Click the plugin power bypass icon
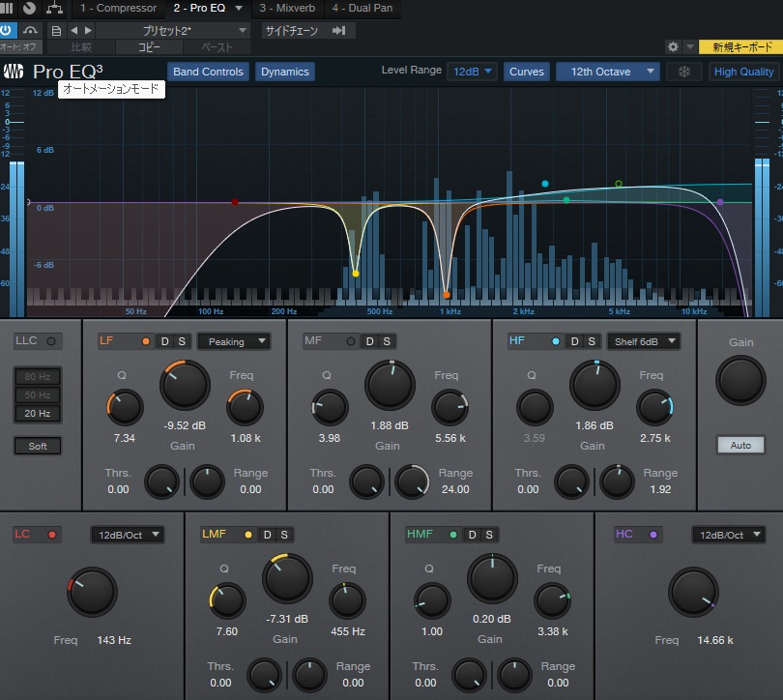 [9, 31]
